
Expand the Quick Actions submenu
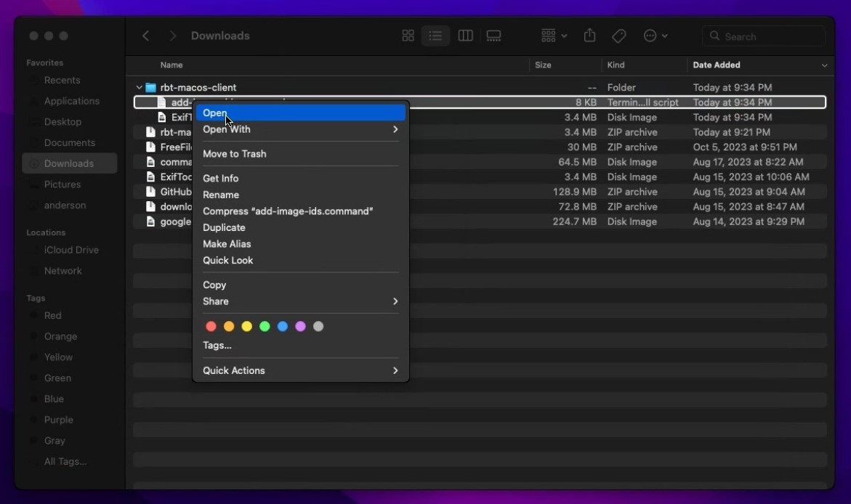pos(300,370)
